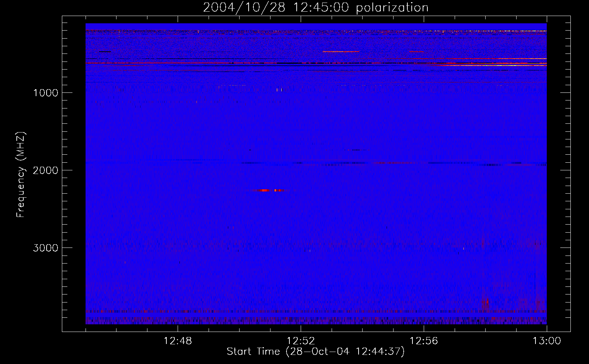This screenshot has height=364, width=589.
Task: Select the 2000 frequency tick label
Action: click(x=46, y=170)
